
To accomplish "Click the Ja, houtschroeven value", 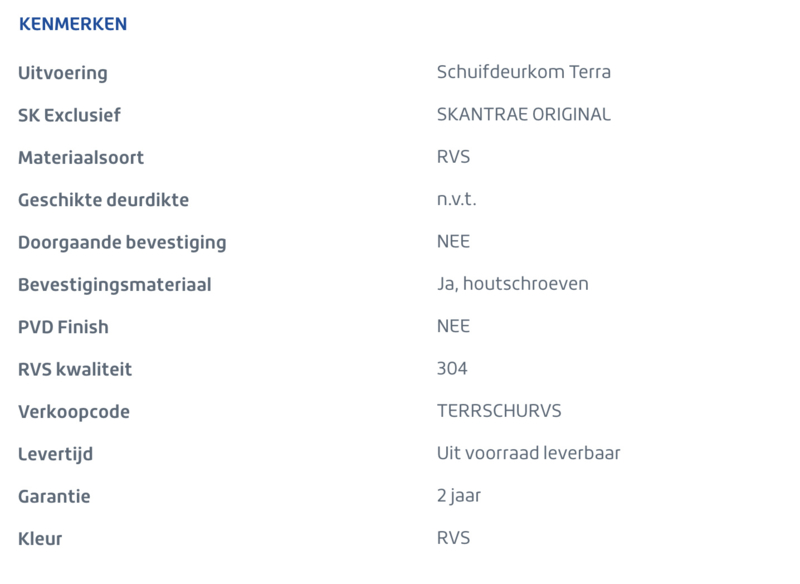I will pos(513,284).
